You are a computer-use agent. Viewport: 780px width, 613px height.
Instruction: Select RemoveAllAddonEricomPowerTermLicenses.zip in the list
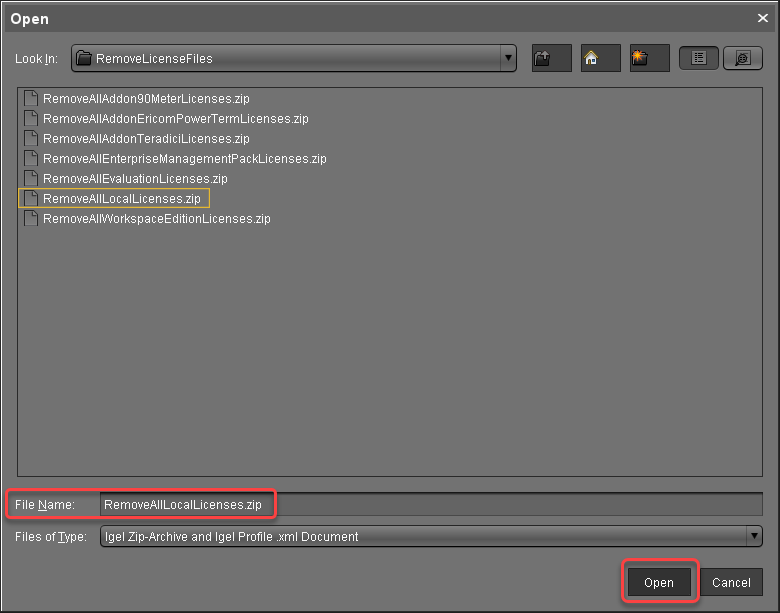click(175, 119)
